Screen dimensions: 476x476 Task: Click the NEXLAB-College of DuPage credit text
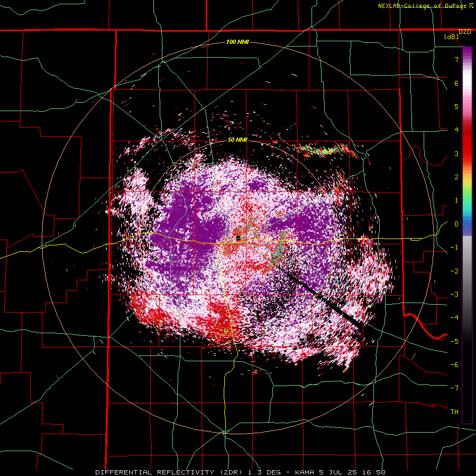(425, 6)
